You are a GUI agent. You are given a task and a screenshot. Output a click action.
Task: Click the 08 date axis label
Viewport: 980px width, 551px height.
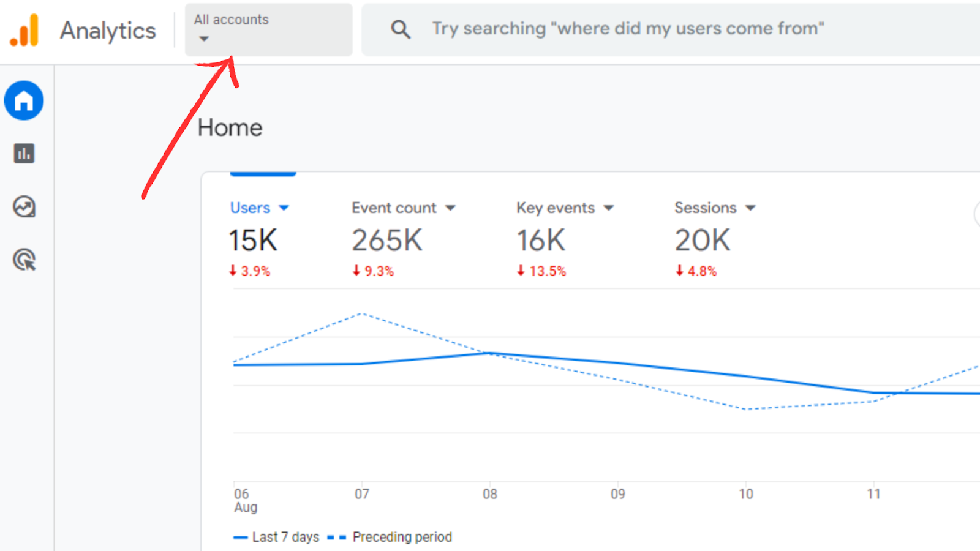pyautogui.click(x=490, y=493)
